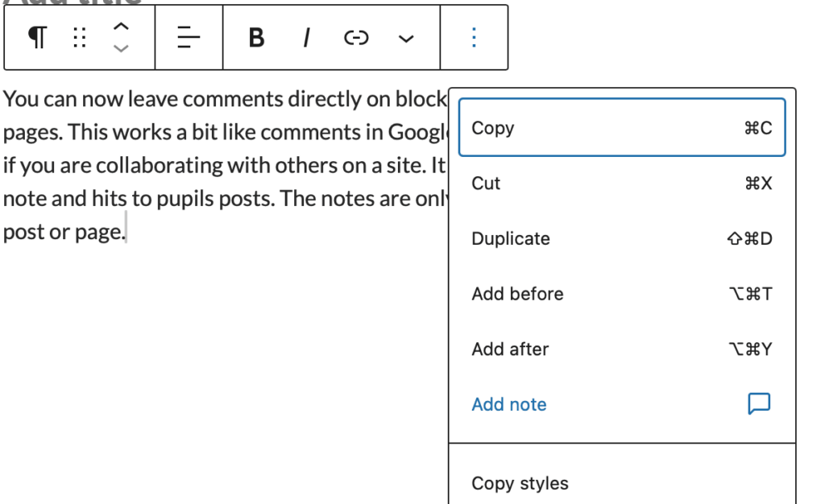The width and height of the screenshot is (825, 504).
Task: Move block up with the up chevron
Action: click(x=121, y=27)
